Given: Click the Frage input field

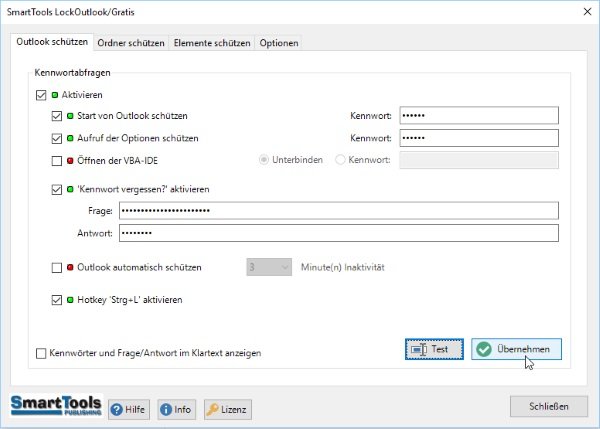Looking at the screenshot, I should (336, 210).
